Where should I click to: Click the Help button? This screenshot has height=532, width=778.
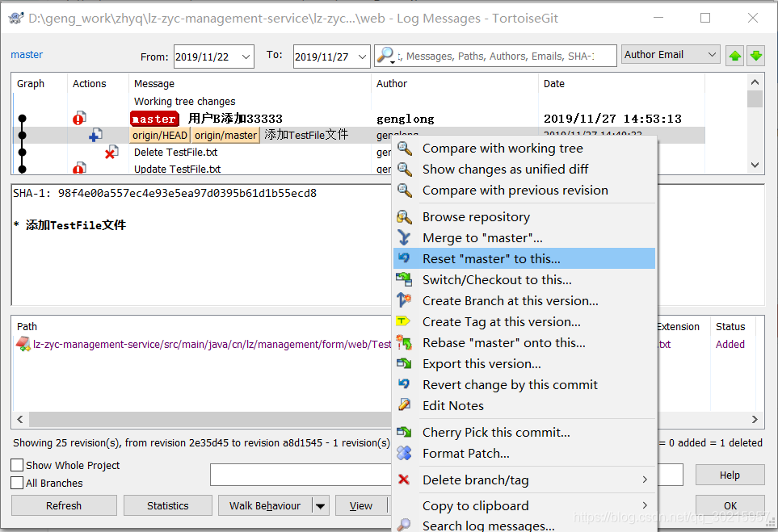[x=730, y=475]
